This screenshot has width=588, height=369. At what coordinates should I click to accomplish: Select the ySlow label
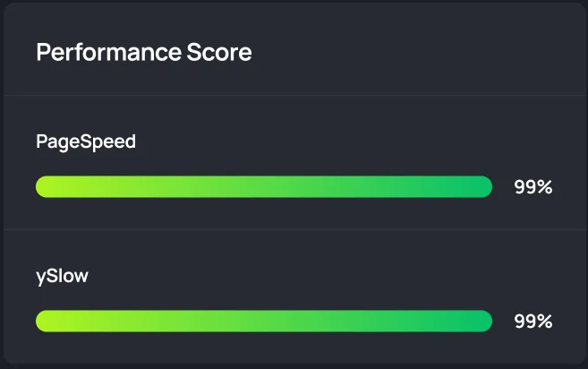tap(62, 276)
